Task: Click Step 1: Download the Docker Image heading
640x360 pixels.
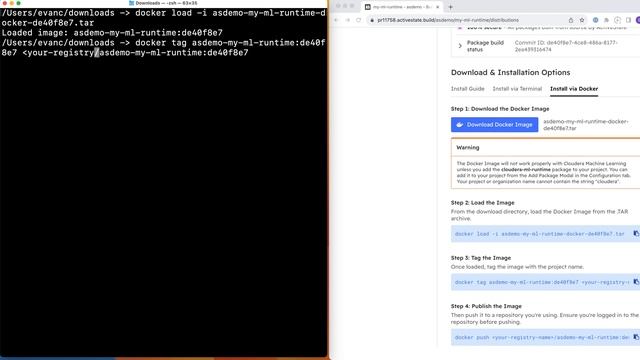Action: (500, 109)
